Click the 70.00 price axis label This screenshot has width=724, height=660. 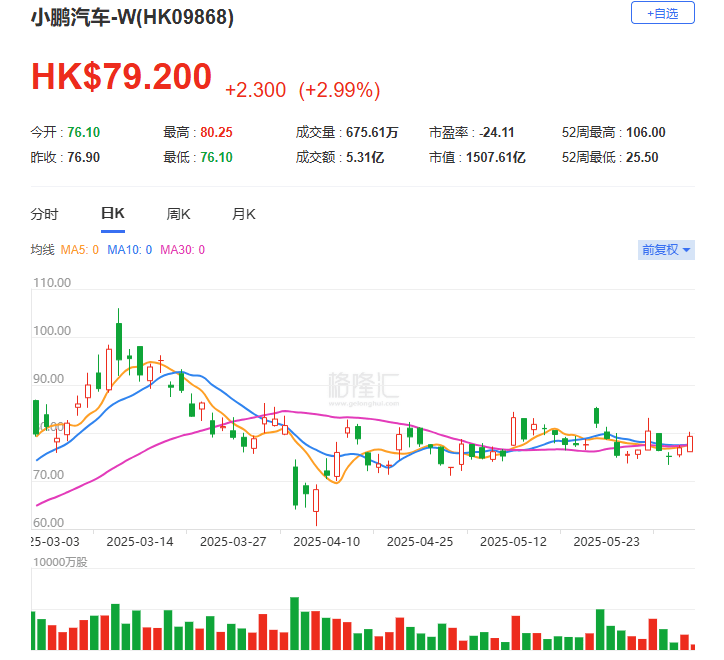(x=48, y=475)
